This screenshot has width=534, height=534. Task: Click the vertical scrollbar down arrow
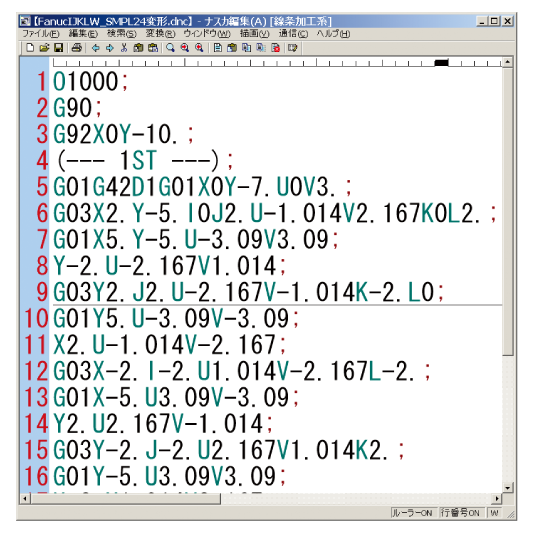click(507, 488)
